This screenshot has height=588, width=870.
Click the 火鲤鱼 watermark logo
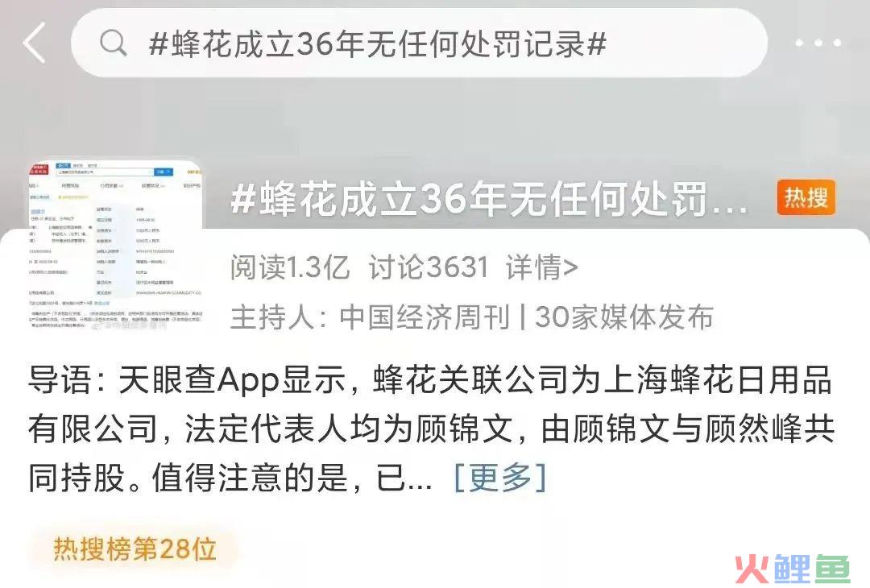click(x=793, y=568)
